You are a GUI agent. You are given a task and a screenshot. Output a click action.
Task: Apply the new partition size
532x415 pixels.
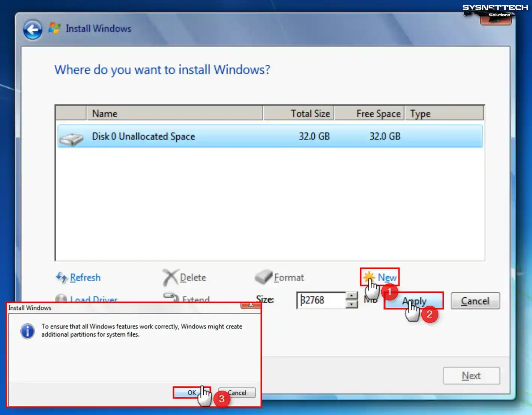click(414, 301)
